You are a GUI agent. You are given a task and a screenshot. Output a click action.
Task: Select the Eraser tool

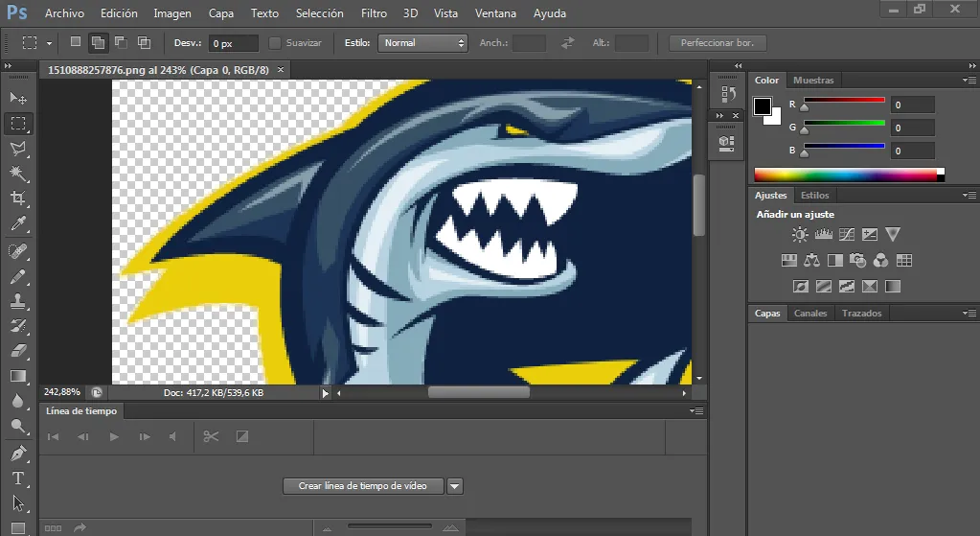coord(18,351)
